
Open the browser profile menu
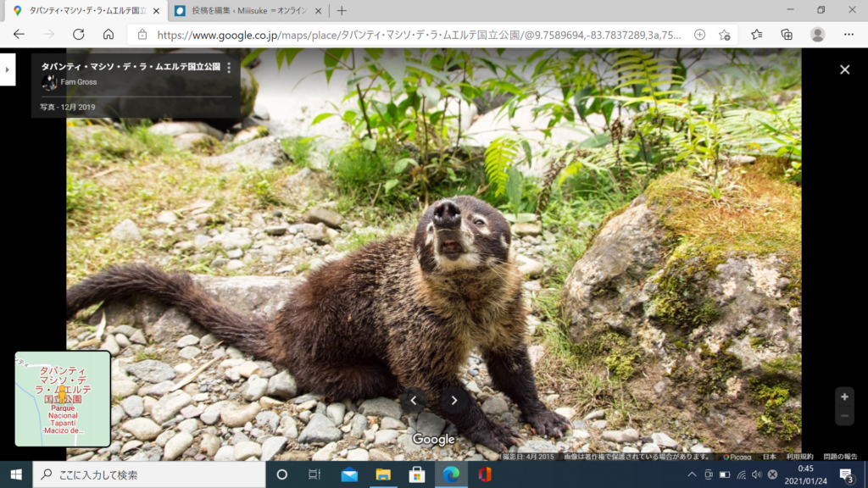click(818, 34)
